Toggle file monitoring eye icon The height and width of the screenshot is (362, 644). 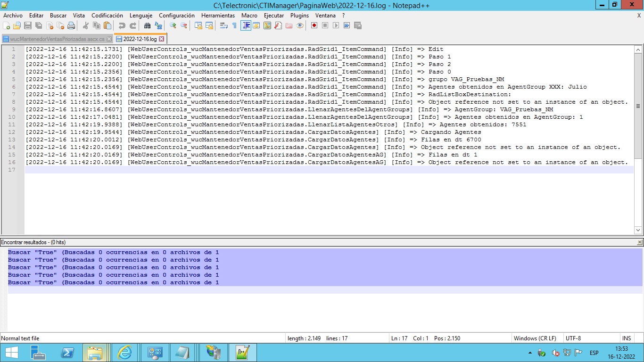(x=300, y=26)
